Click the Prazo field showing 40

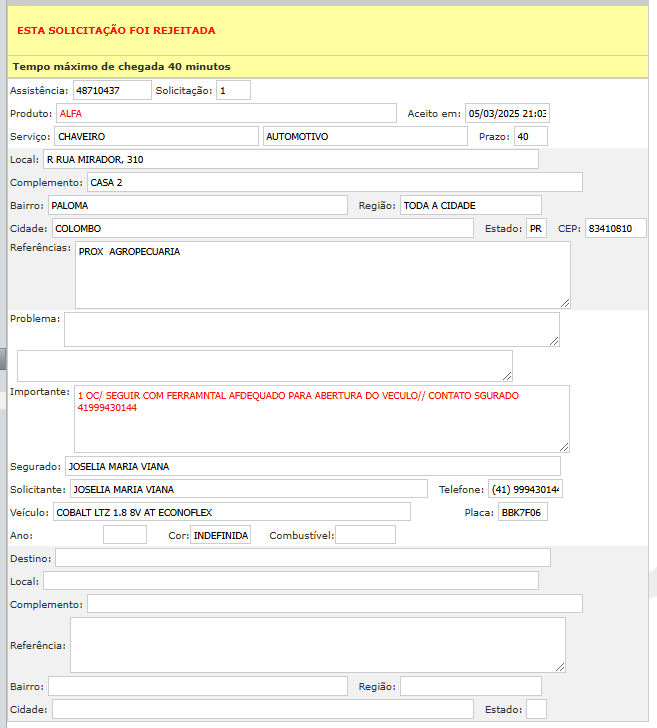tap(530, 136)
